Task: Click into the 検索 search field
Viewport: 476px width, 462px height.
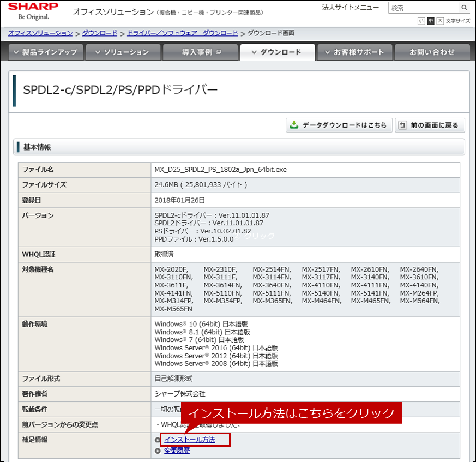Action: coord(424,8)
